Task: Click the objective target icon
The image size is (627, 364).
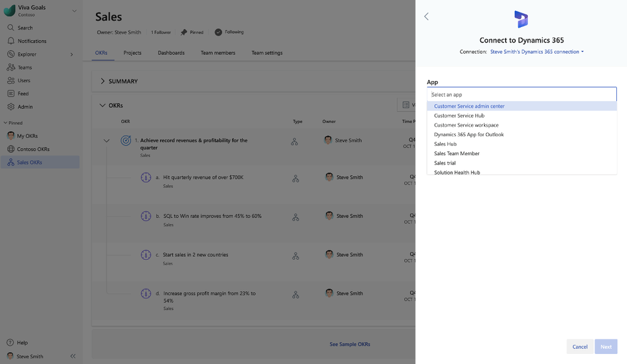Action: pos(126,141)
